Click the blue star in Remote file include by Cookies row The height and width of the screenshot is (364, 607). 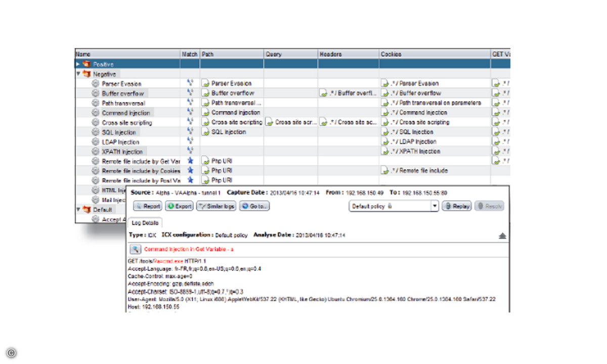pyautogui.click(x=190, y=170)
